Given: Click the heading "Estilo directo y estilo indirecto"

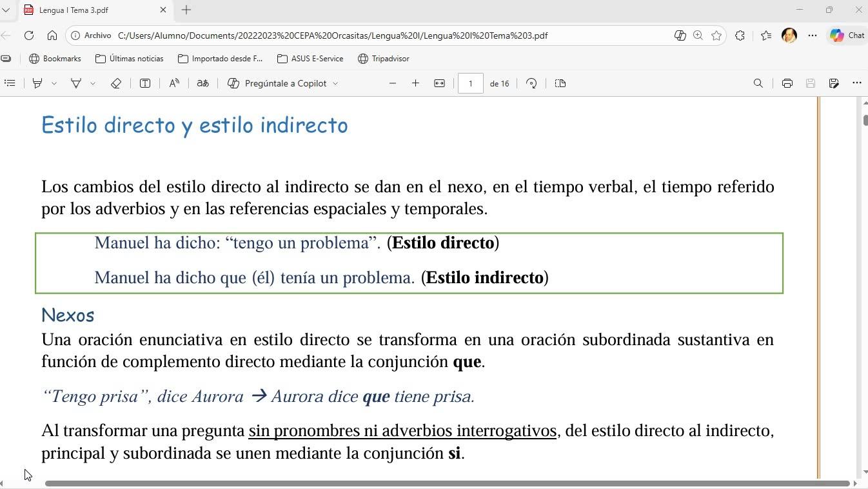Looking at the screenshot, I should click(x=195, y=125).
